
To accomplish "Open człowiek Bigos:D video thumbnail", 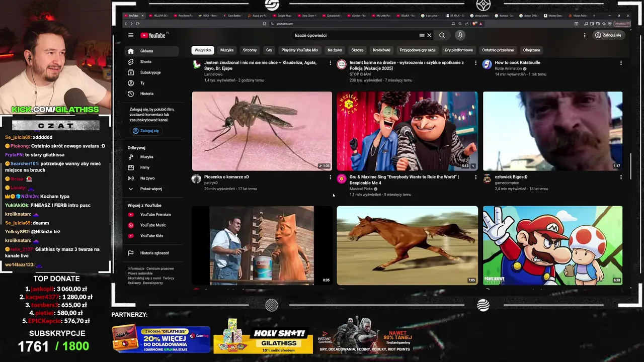I will tap(552, 131).
